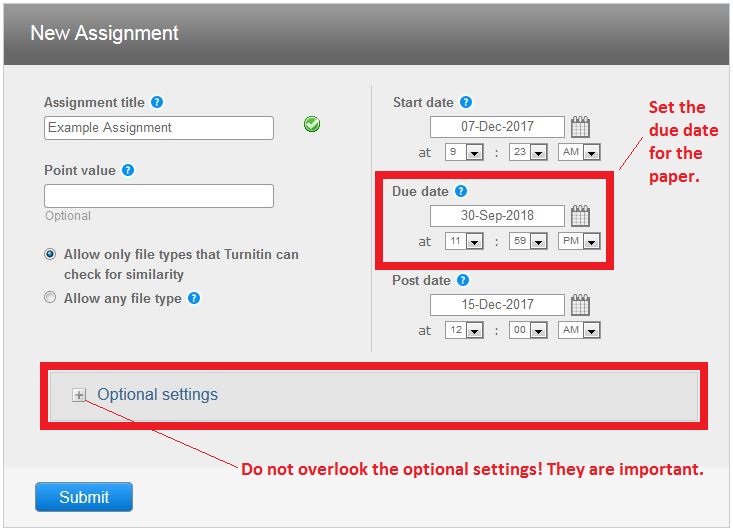This screenshot has width=733, height=531.
Task: Click the Optional settings label
Action: pos(157,394)
